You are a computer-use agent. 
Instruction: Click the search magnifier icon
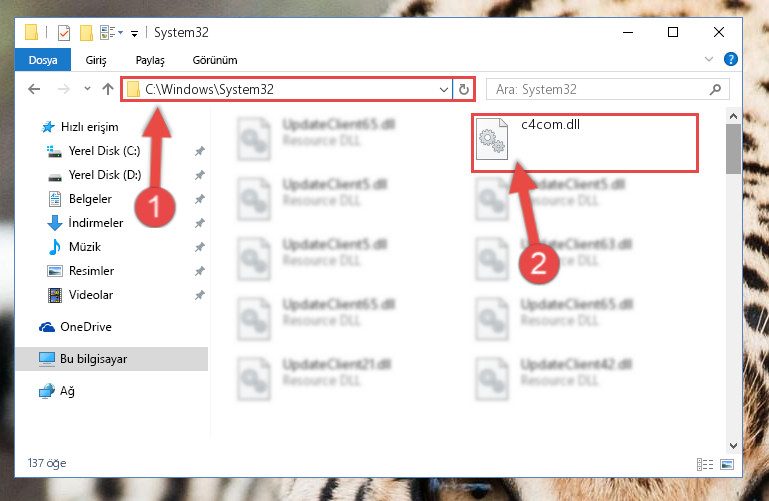pyautogui.click(x=715, y=89)
